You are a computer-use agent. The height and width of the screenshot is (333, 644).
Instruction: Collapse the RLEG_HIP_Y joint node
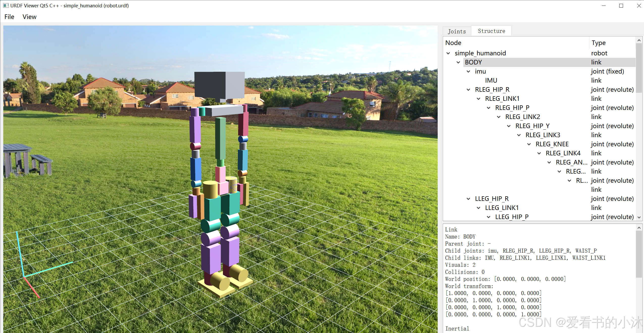509,126
